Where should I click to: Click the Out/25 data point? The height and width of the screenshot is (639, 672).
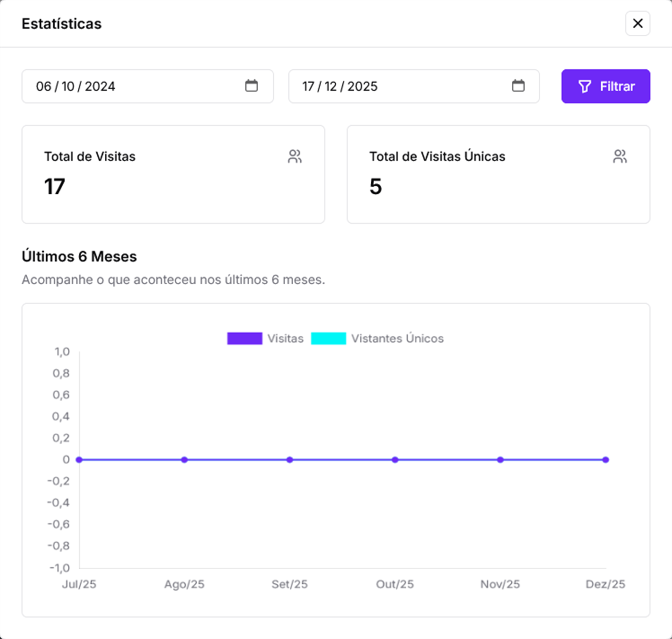(395, 460)
